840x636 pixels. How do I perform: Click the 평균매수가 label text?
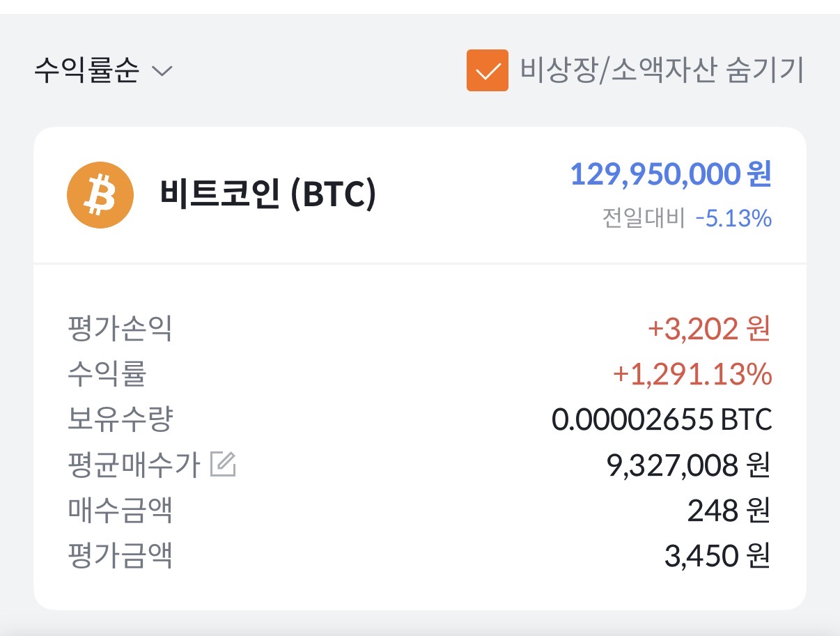pos(133,465)
